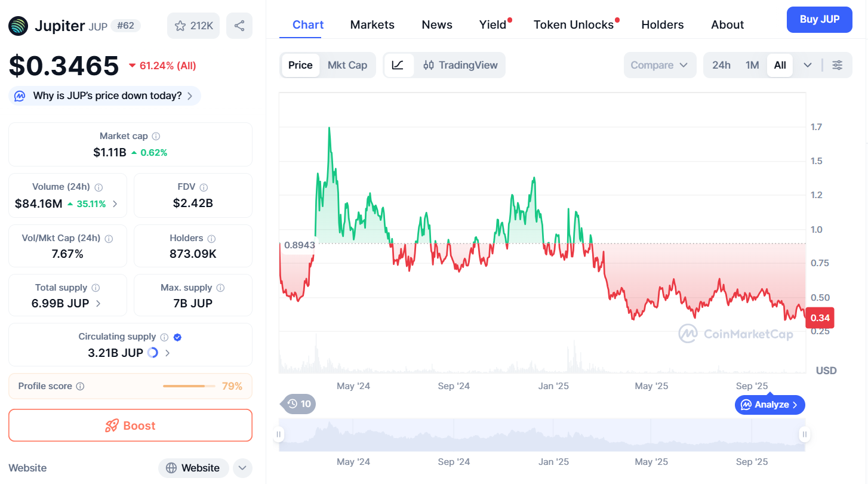Click the Jupiter coin logo
868x484 pixels.
point(18,26)
